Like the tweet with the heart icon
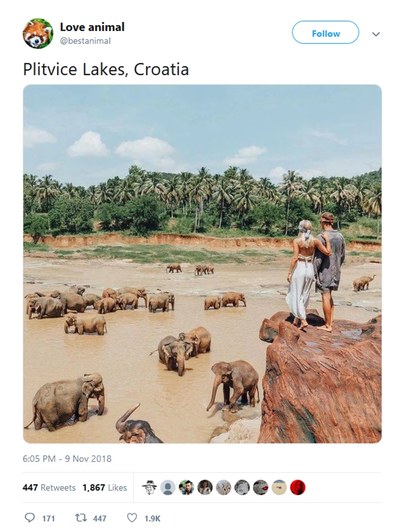 [132, 517]
